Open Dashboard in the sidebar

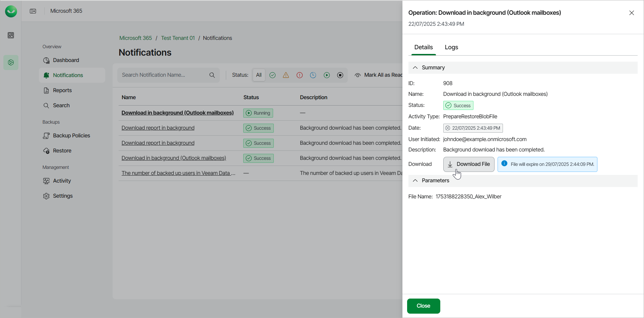72,60
